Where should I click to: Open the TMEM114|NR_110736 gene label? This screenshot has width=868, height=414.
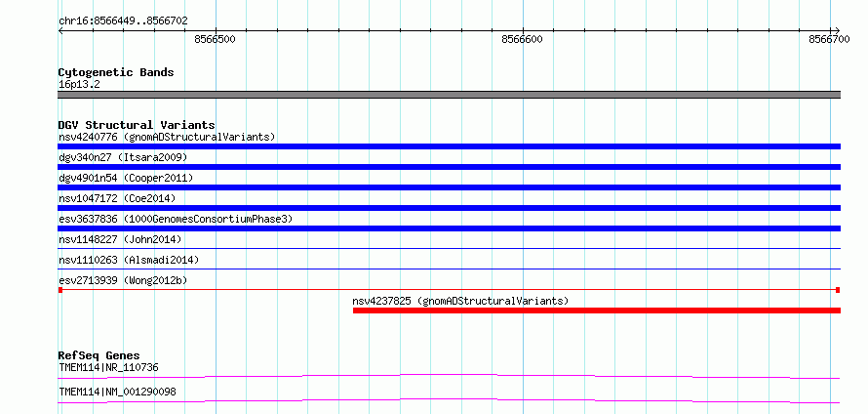pyautogui.click(x=109, y=367)
